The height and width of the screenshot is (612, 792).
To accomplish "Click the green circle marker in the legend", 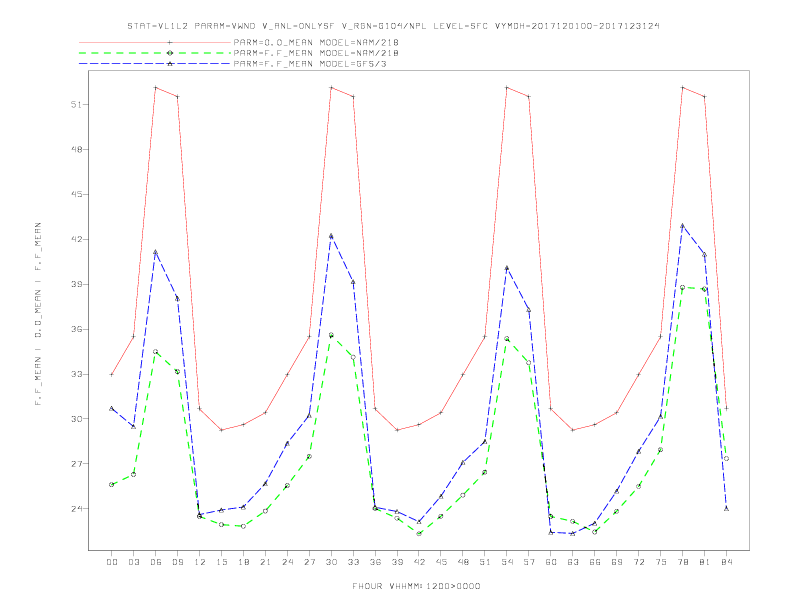I will pos(170,53).
